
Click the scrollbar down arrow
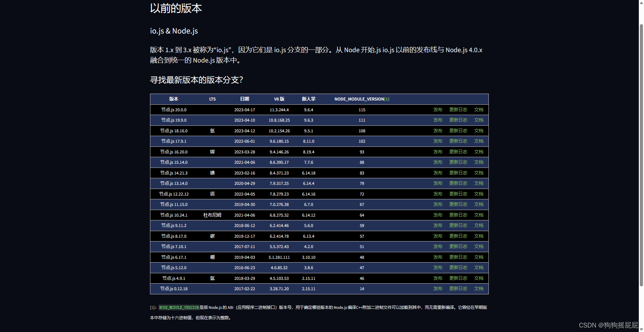coord(641,329)
